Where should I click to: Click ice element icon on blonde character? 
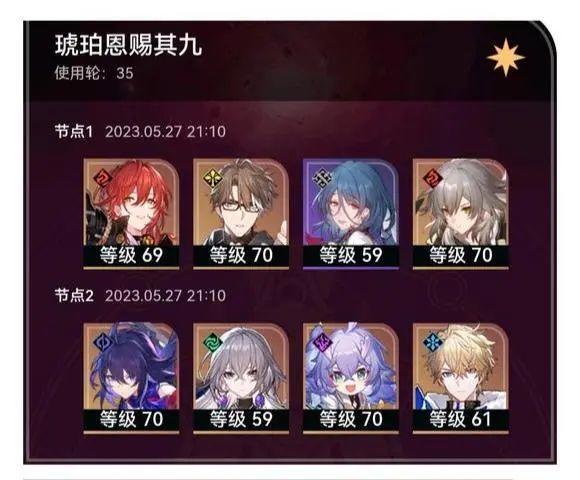pos(432,342)
